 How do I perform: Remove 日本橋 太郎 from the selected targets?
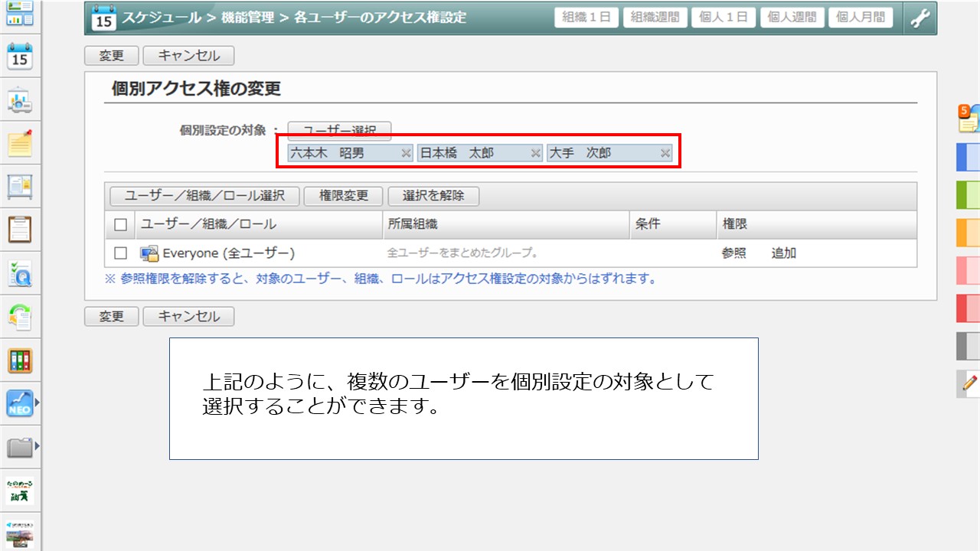click(536, 153)
